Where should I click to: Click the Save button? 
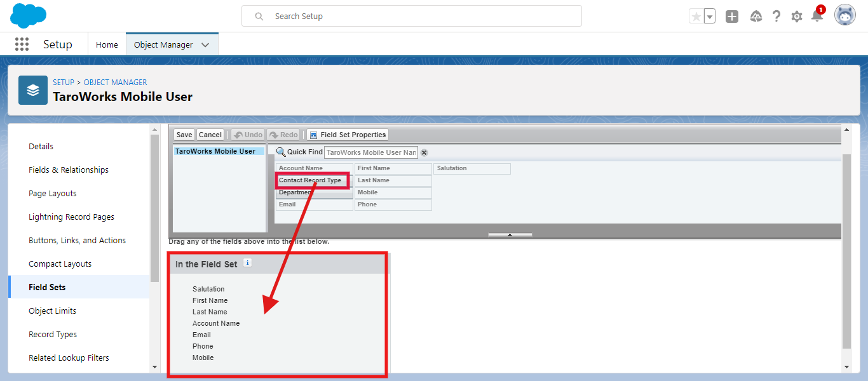184,135
